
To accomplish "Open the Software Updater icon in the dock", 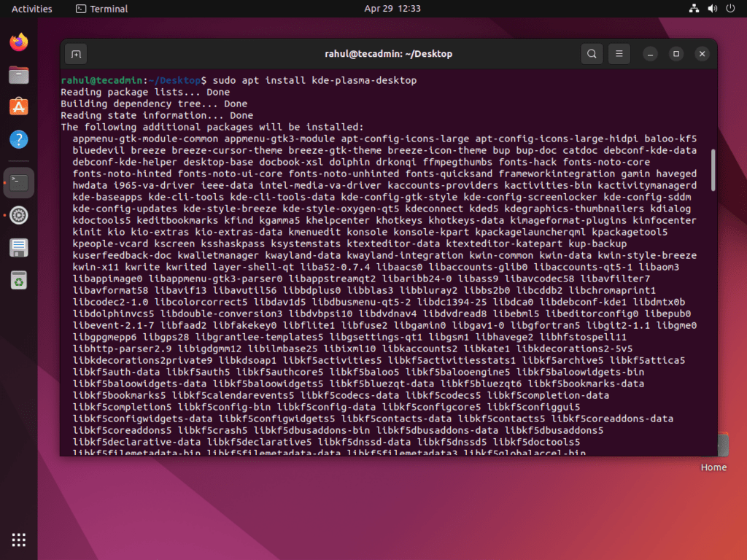I will click(18, 279).
